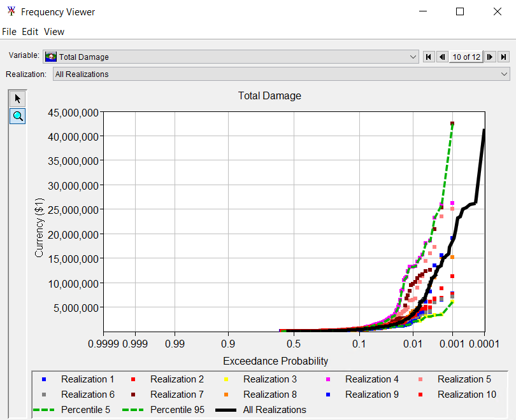Jump to the last variable

click(x=503, y=57)
